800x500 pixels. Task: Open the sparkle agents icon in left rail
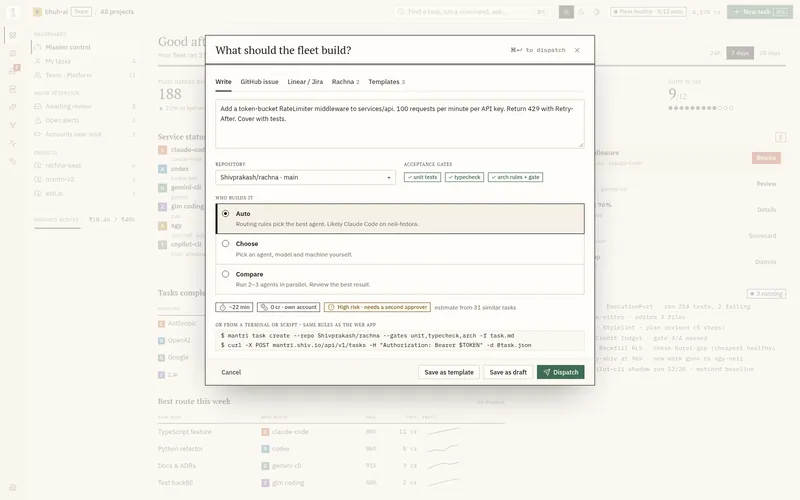click(x=13, y=107)
